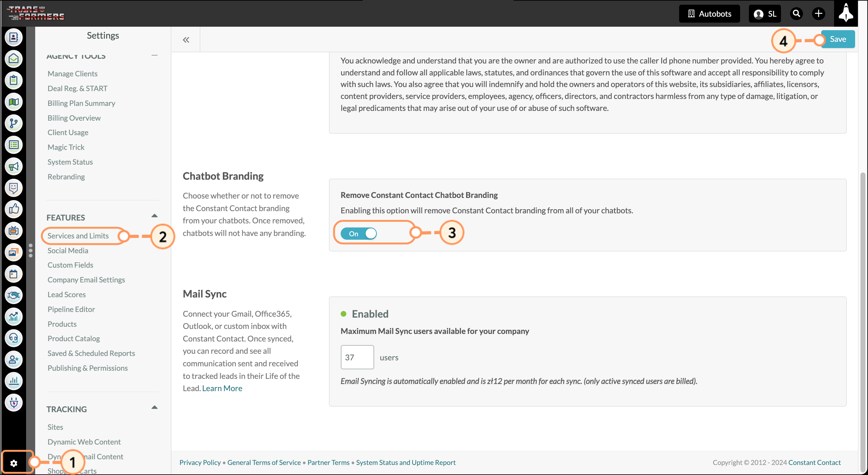Screen dimensions: 868x475
Task: Toggle Remove Chatbot Branding switch off
Action: (359, 233)
